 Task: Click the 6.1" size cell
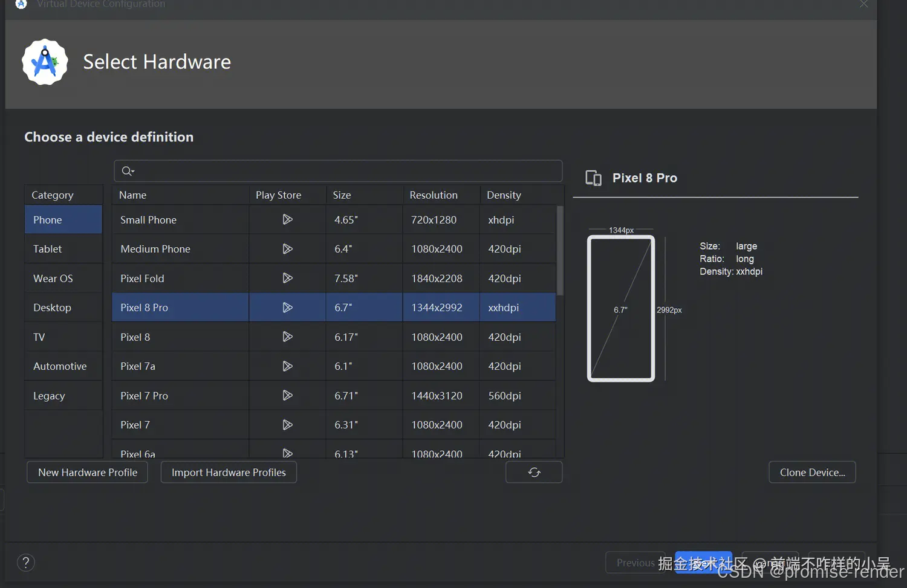pos(364,366)
